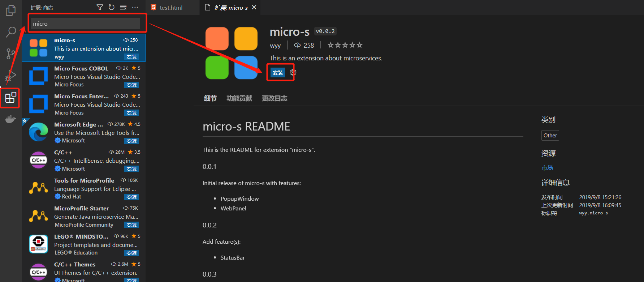This screenshot has width=644, height=282.
Task: Close the micro-s extension tab
Action: click(x=254, y=7)
